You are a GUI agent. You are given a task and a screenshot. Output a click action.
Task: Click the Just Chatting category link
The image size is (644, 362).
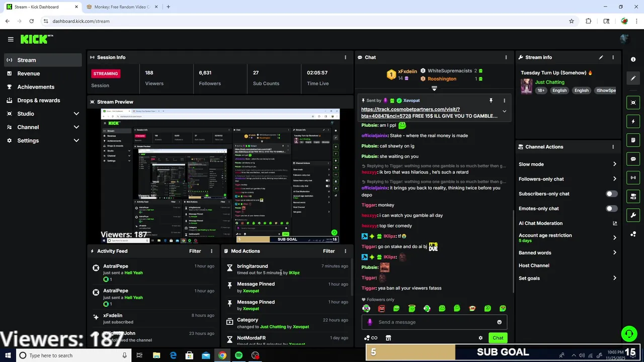[x=549, y=82]
